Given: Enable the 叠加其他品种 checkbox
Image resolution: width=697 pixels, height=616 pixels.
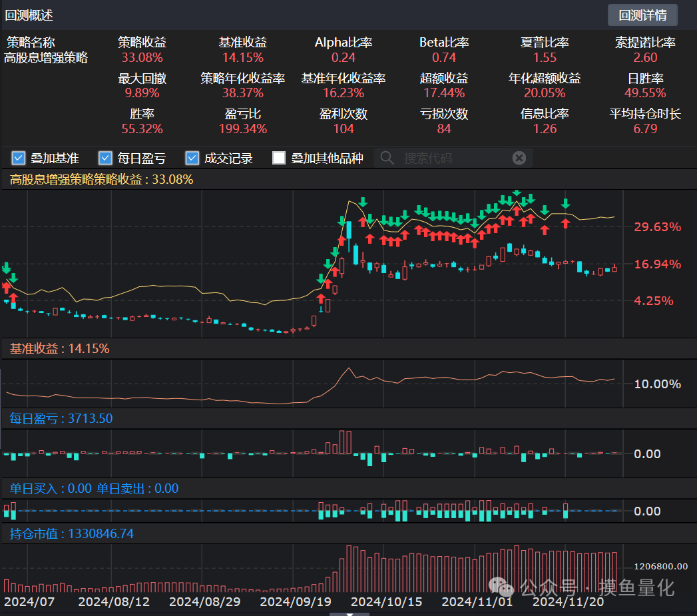Looking at the screenshot, I should [x=279, y=158].
